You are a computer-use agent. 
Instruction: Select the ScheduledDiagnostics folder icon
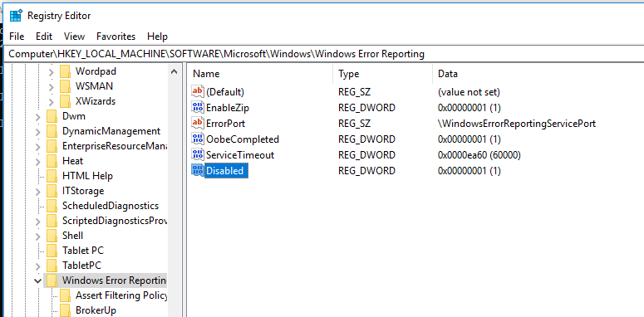(x=52, y=206)
